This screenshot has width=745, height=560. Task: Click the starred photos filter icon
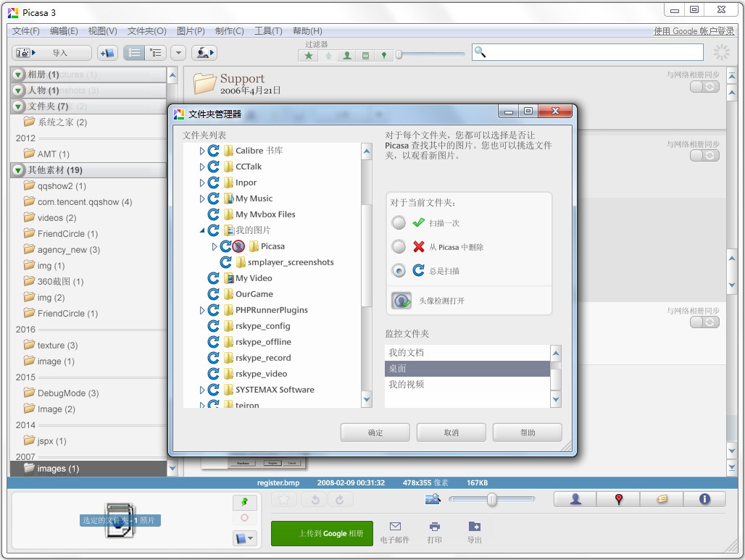click(309, 55)
